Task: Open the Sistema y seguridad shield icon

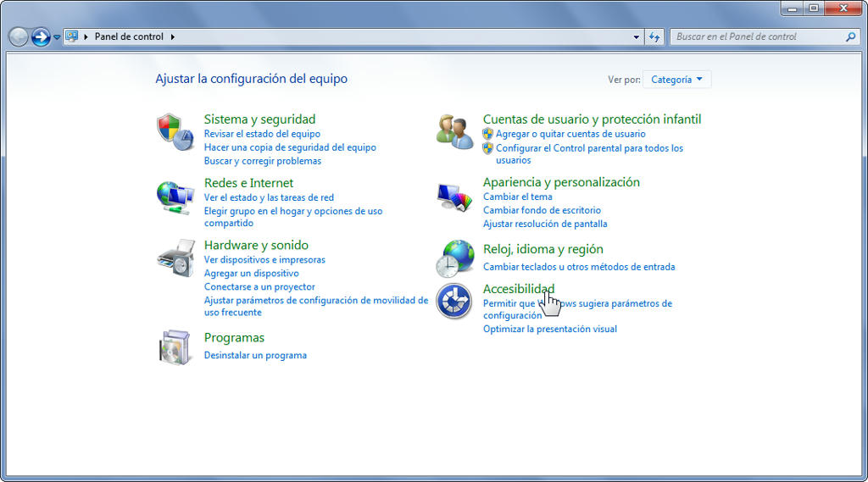Action: coord(175,132)
